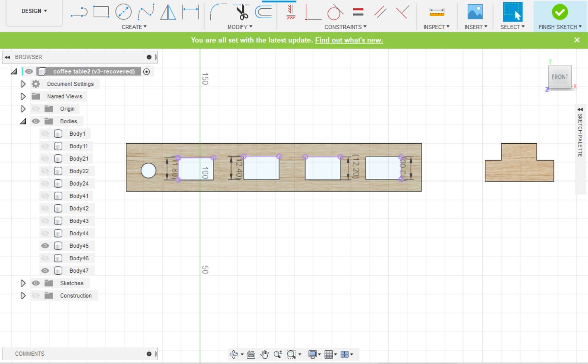
Task: Show Body1 by toggling its visibility
Action: [45, 134]
